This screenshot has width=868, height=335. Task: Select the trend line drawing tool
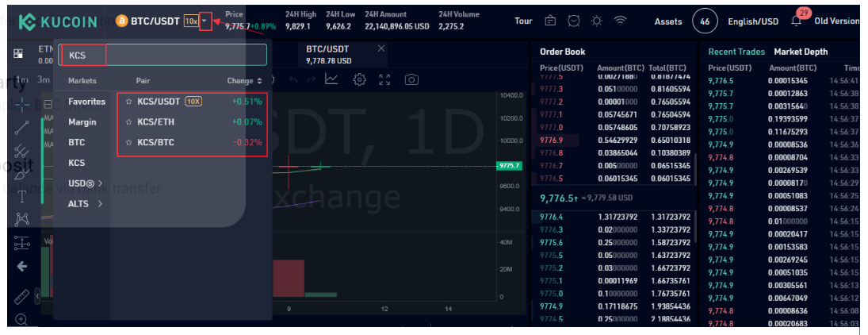pos(22,128)
